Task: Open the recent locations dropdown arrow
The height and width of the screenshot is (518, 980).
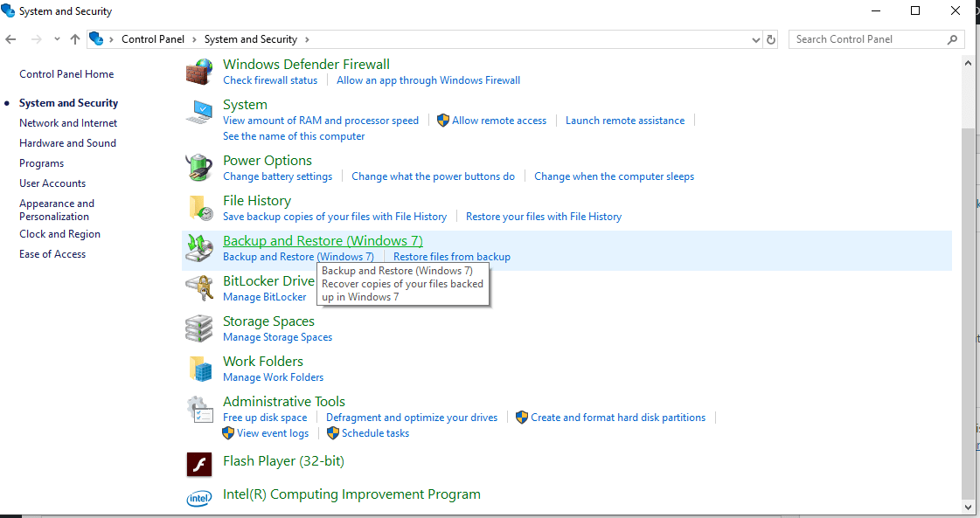Action: click(x=57, y=39)
